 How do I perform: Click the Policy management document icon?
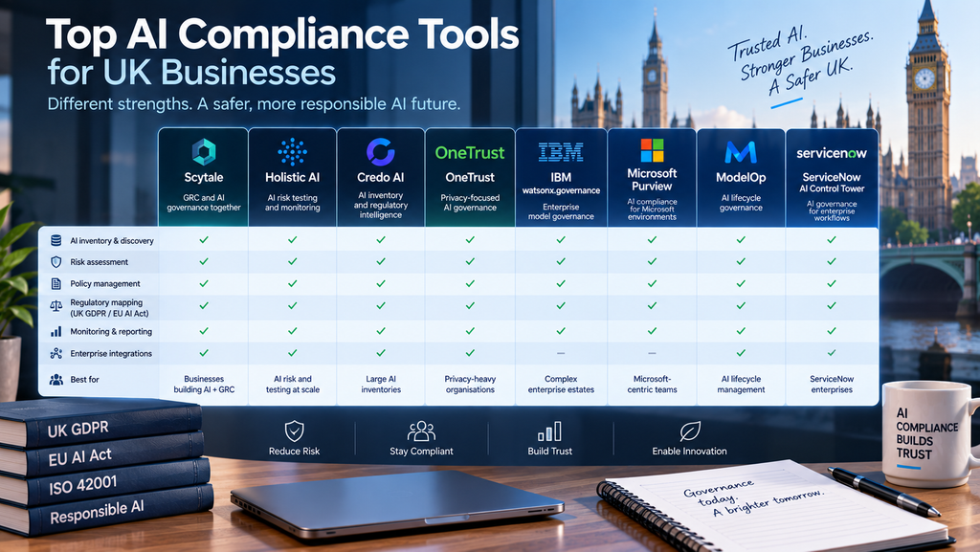(56, 283)
